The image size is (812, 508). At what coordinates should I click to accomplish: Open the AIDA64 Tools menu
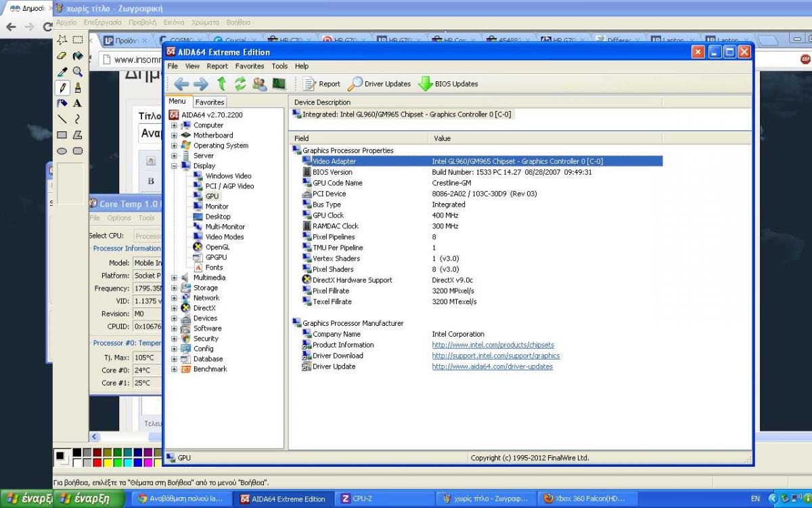(279, 66)
